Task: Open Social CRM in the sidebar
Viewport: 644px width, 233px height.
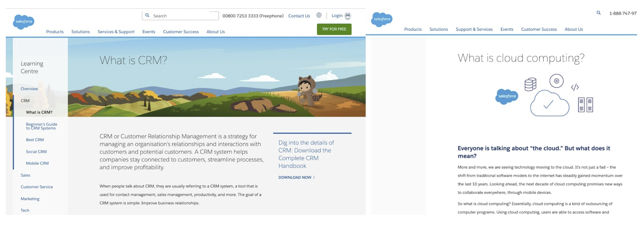Action: pyautogui.click(x=36, y=151)
